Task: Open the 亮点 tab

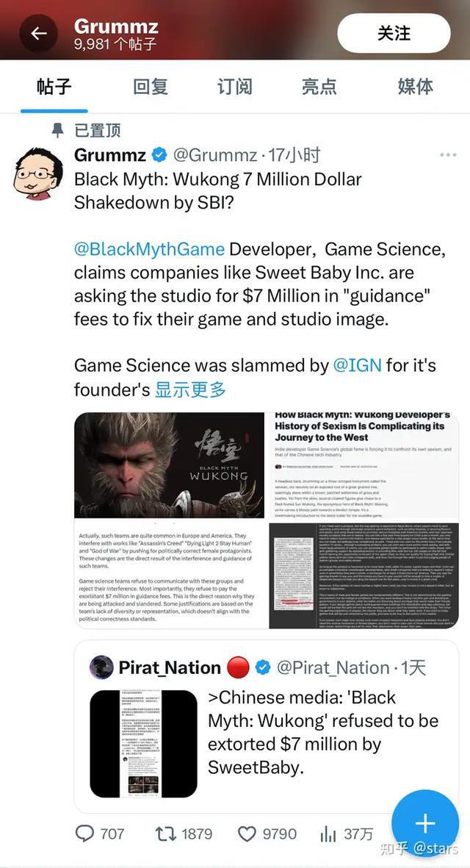Action: click(319, 86)
